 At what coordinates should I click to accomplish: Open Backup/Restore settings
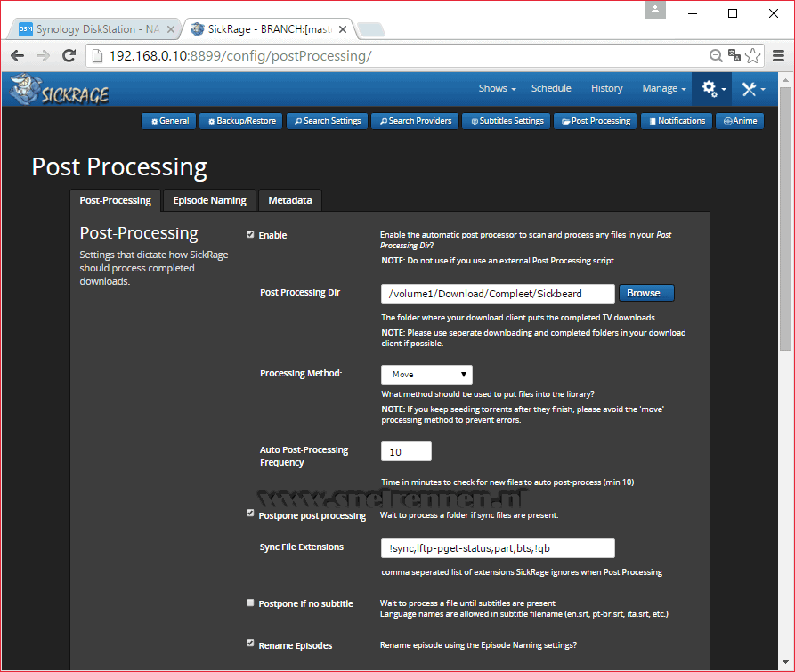coord(241,121)
